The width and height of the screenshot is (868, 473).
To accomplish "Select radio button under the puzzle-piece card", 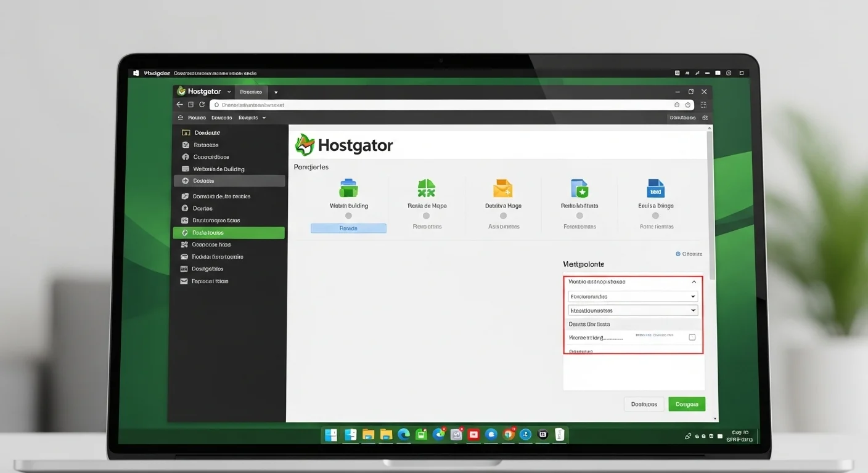I will (426, 216).
